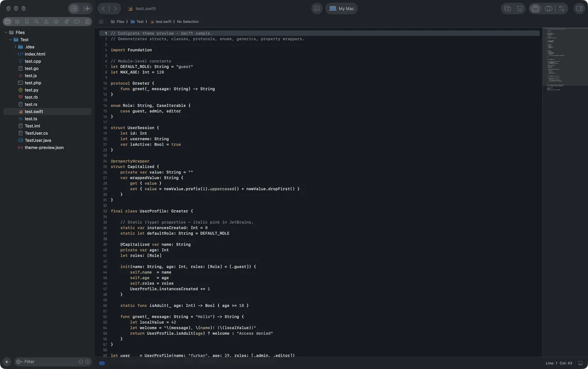Open the Breakpoint navigator tag icon

[77, 22]
